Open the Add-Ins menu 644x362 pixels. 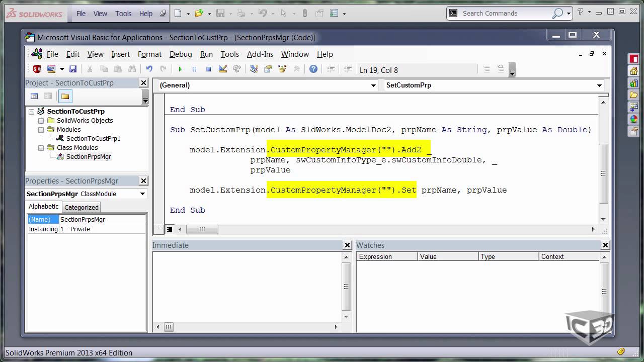pos(260,54)
